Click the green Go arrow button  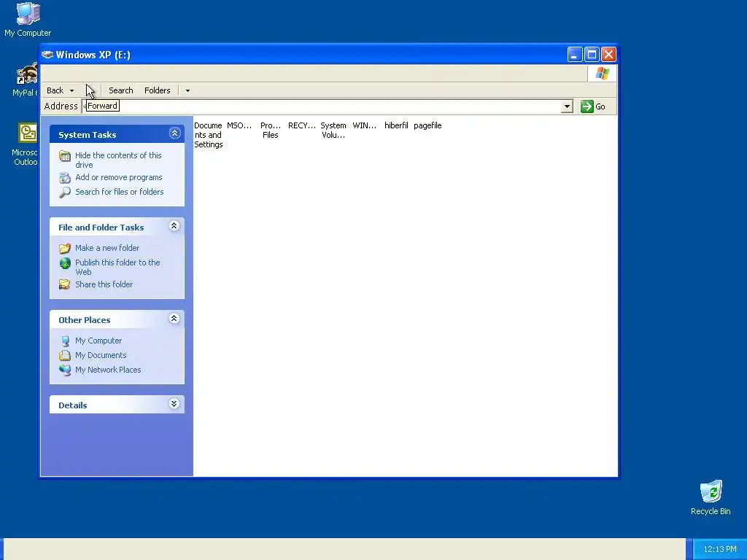(x=587, y=106)
